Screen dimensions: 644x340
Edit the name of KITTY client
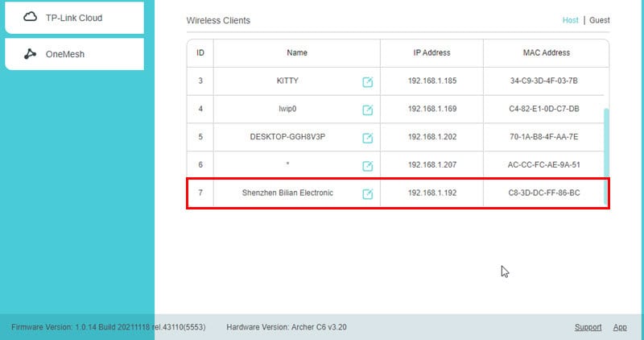point(368,82)
